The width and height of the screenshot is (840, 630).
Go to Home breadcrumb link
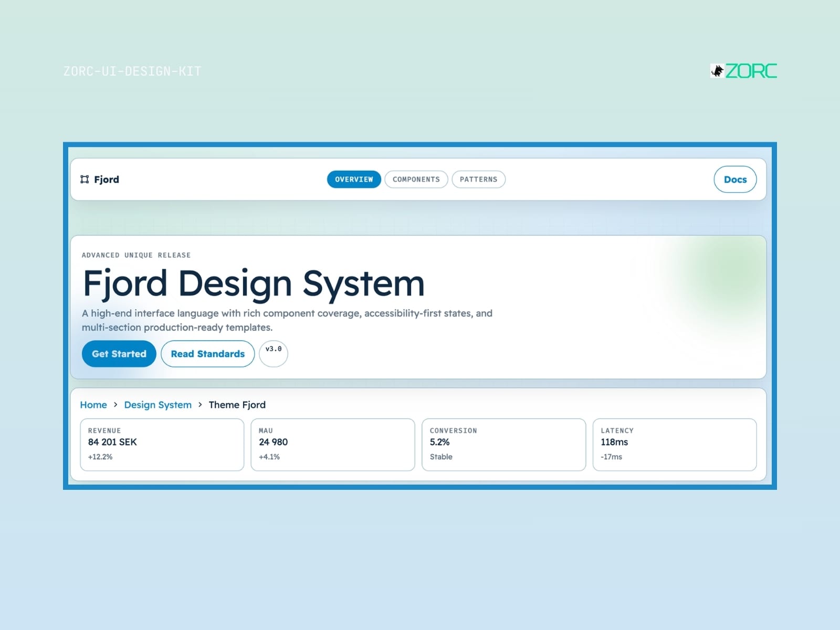(x=93, y=405)
